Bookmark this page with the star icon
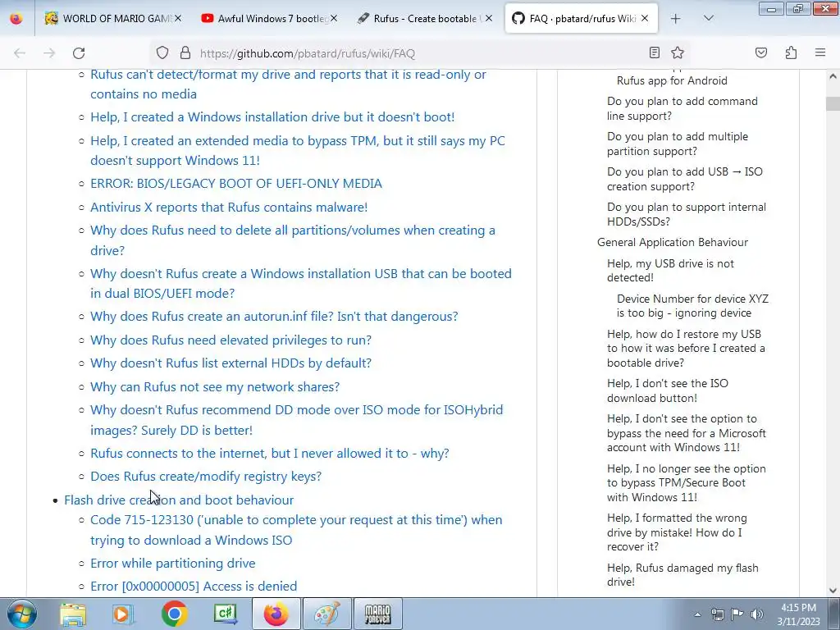This screenshot has width=840, height=630. (x=678, y=52)
